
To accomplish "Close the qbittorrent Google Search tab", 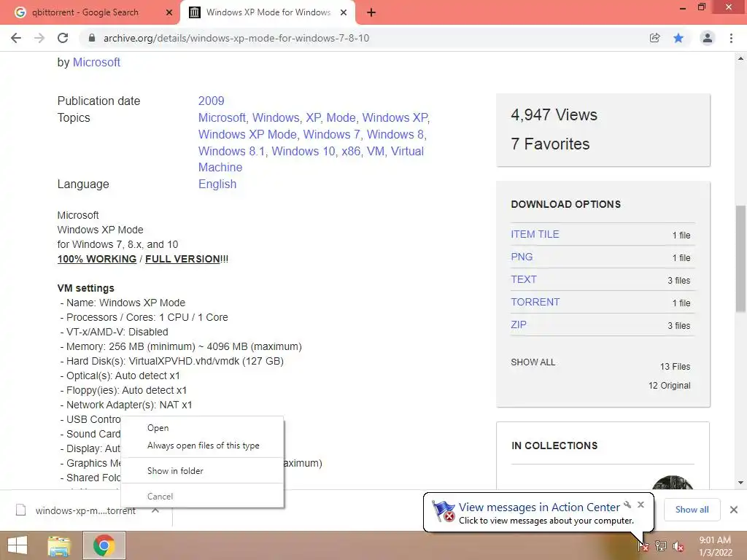I will (169, 13).
